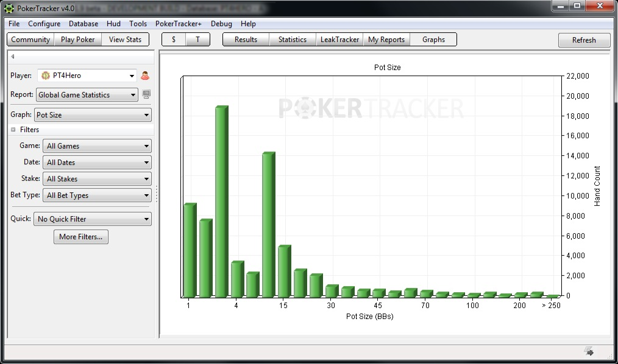This screenshot has height=364, width=618.
Task: Click the player profile icon beside PT4Hero
Action: (144, 75)
